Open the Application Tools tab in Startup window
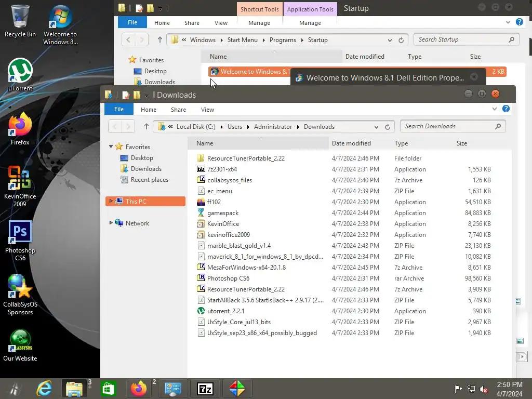The height and width of the screenshot is (399, 532). [310, 9]
